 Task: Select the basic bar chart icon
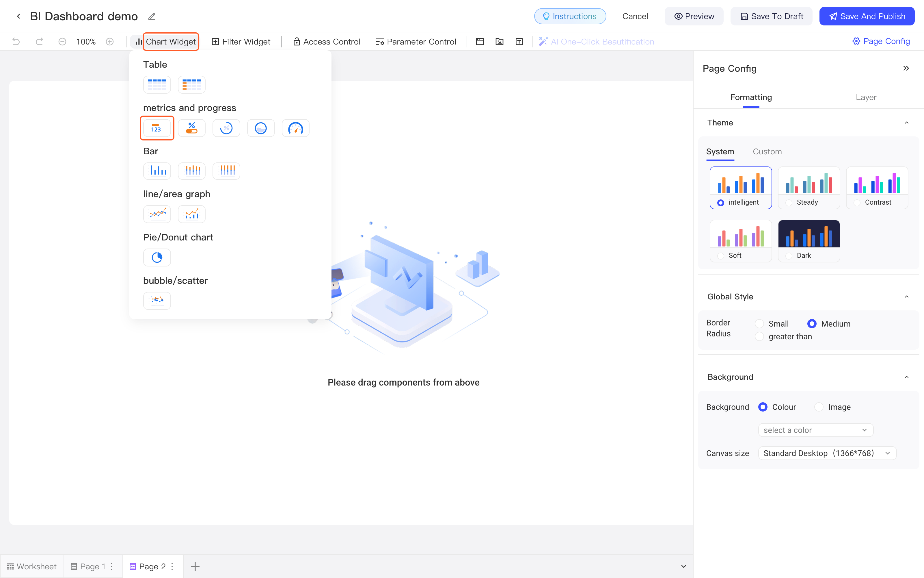(157, 171)
